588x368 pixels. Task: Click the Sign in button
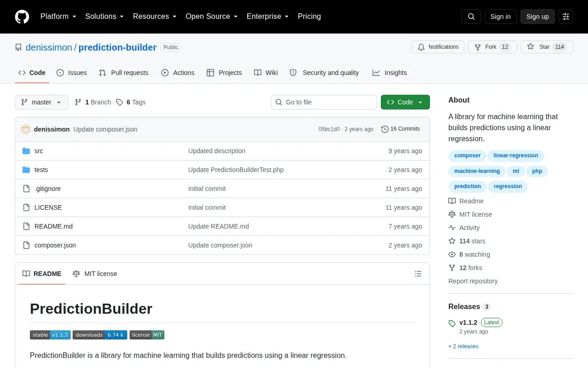(x=500, y=17)
